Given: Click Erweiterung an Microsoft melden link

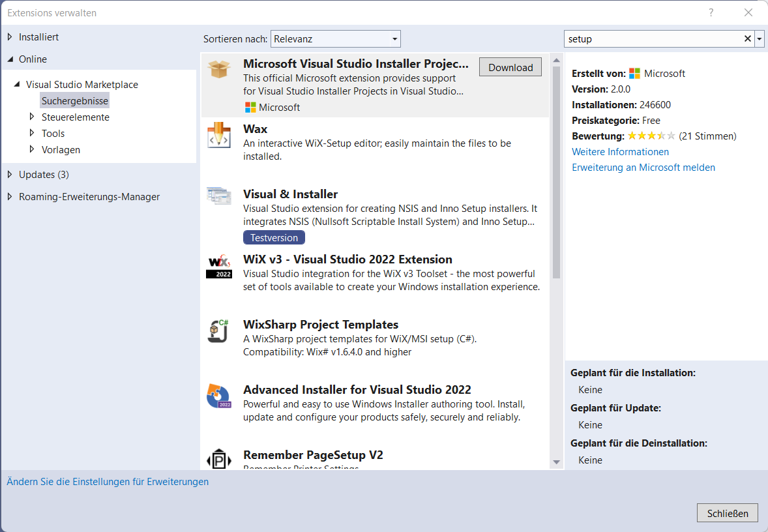Looking at the screenshot, I should pos(643,168).
